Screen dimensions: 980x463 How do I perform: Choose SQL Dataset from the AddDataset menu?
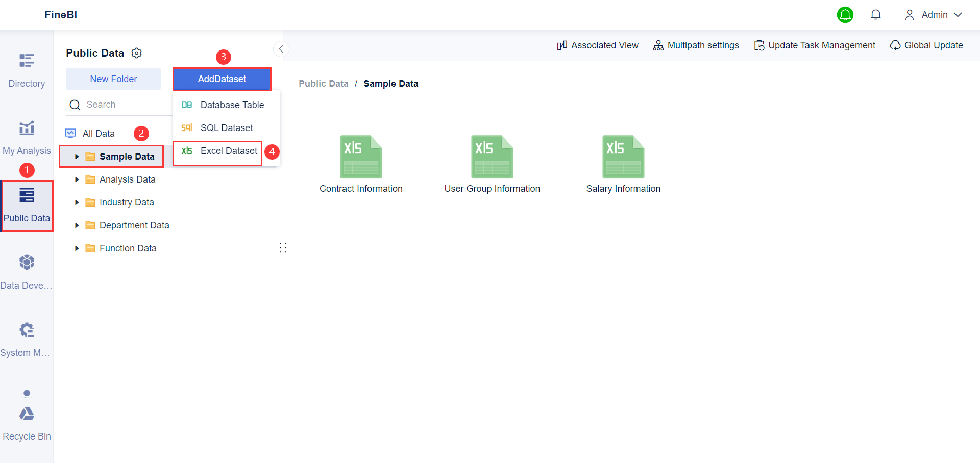pyautogui.click(x=226, y=127)
